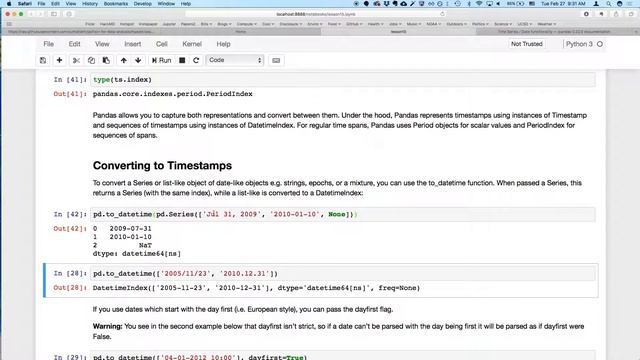Run the selected cell
Screen dimensions: 640x360
point(161,60)
